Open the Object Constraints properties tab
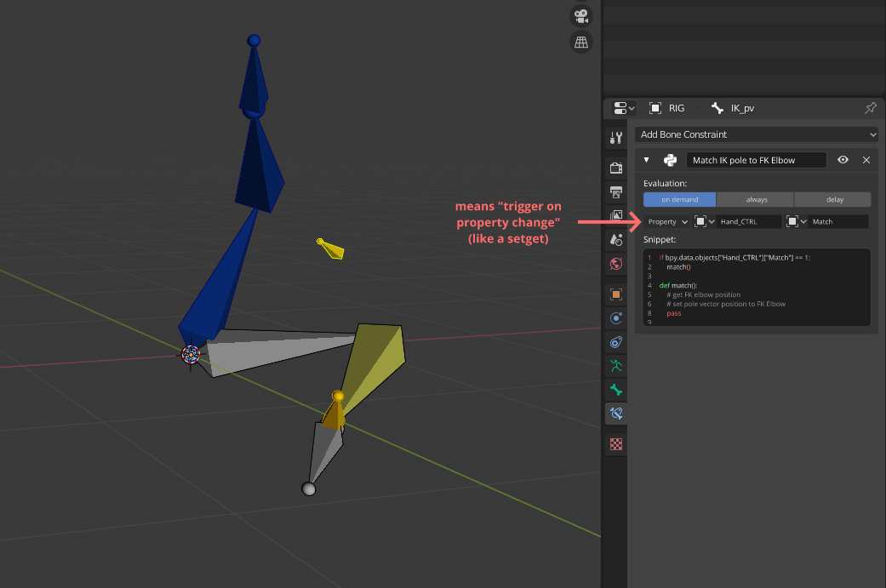Screen dimensions: 886x588 616,342
